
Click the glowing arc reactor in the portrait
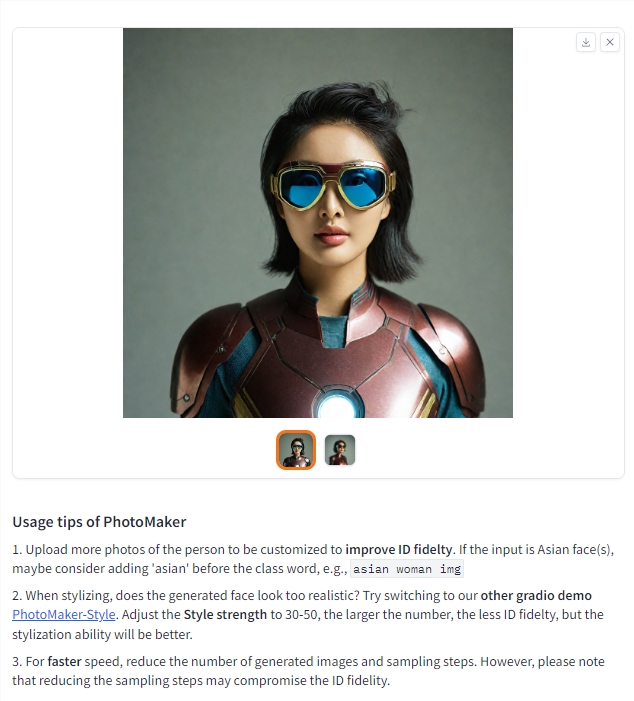coord(337,405)
